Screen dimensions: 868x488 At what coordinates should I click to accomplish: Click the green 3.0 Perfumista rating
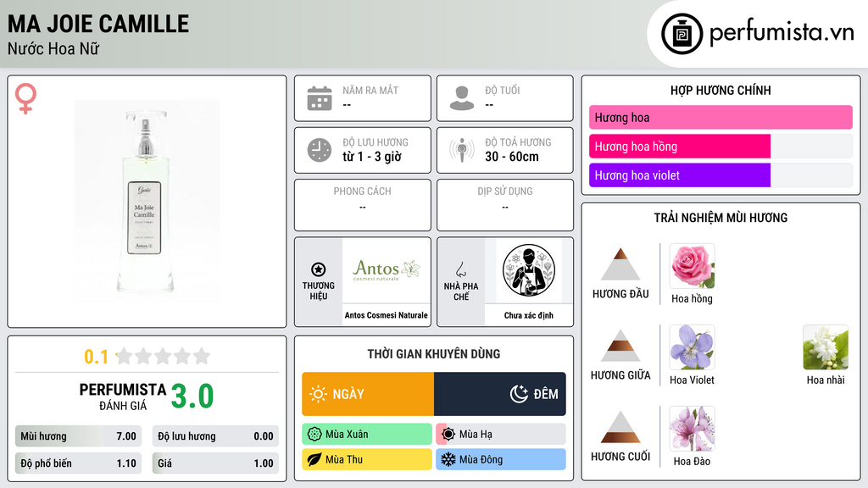pyautogui.click(x=192, y=396)
